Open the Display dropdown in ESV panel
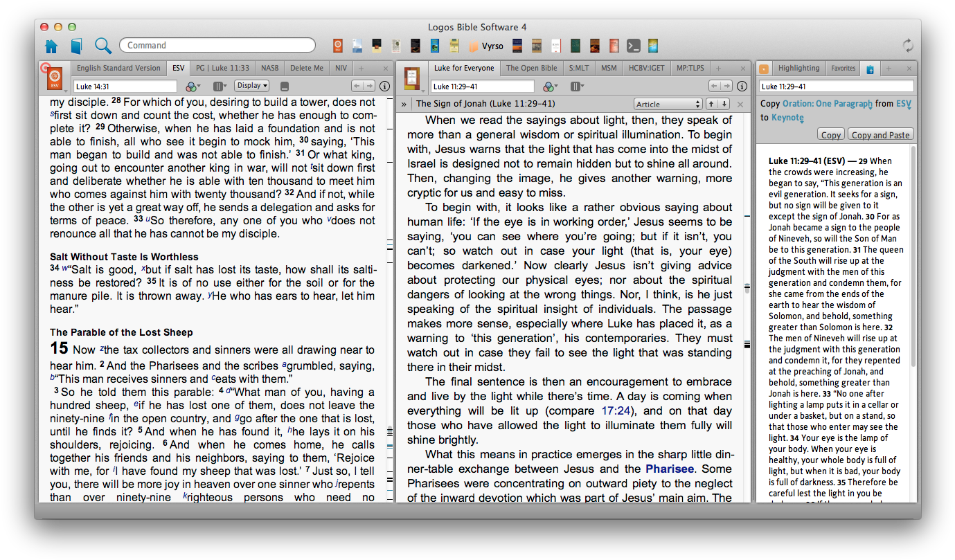 click(252, 86)
